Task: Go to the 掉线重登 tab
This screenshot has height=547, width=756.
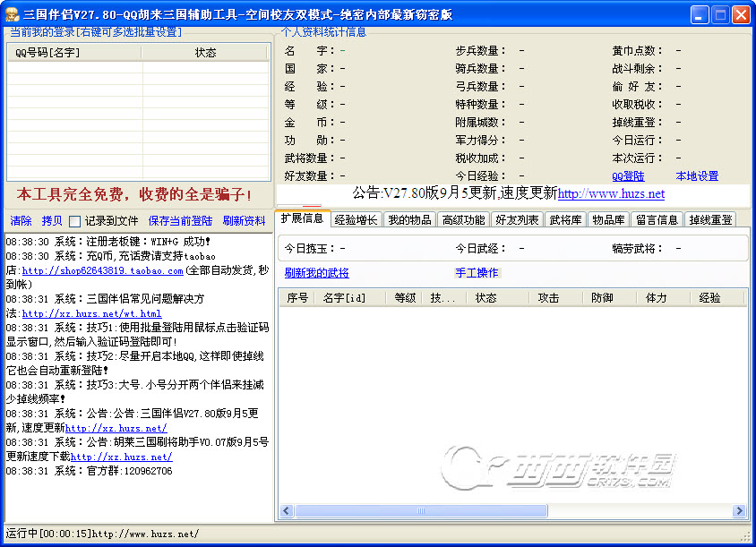Action: pyautogui.click(x=709, y=219)
